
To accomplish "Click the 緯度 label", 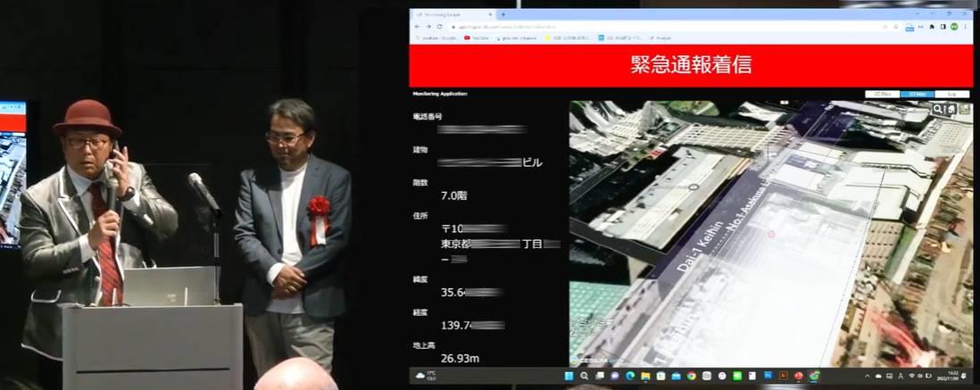I will 419,280.
